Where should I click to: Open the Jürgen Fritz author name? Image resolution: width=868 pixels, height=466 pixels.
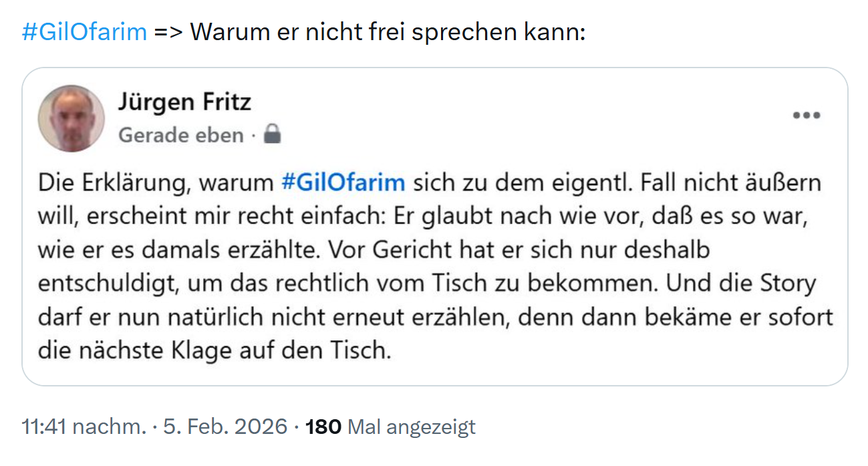pyautogui.click(x=184, y=102)
